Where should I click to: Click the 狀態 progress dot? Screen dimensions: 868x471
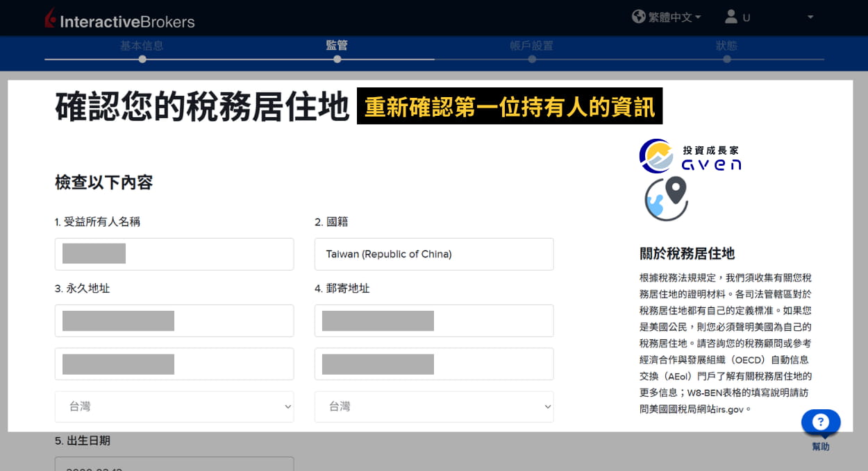click(x=726, y=59)
